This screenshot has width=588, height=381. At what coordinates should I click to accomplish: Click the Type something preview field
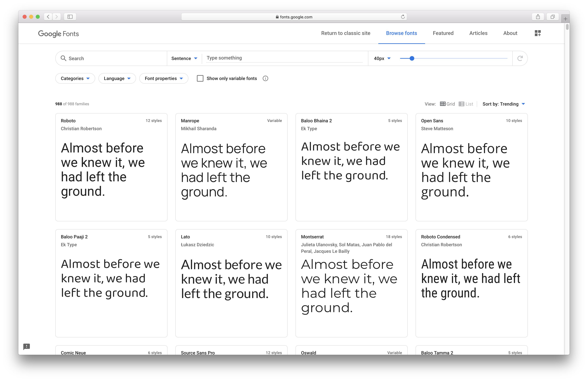[284, 58]
